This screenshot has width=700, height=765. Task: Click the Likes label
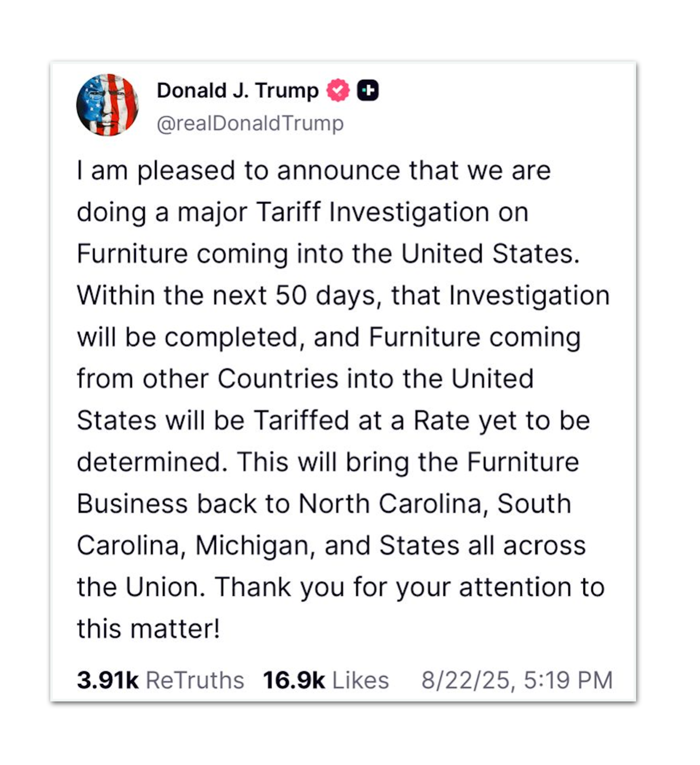point(361,680)
